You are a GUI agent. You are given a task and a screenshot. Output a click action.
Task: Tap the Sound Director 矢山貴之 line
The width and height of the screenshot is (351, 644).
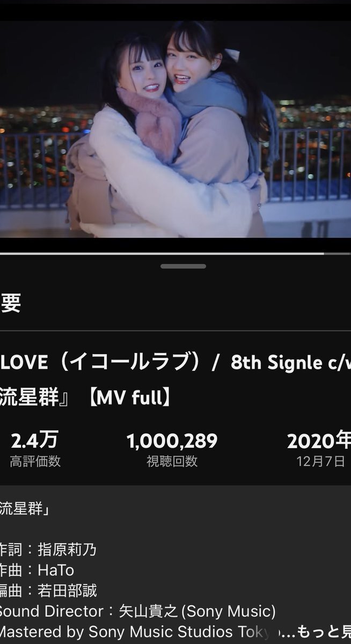click(138, 611)
